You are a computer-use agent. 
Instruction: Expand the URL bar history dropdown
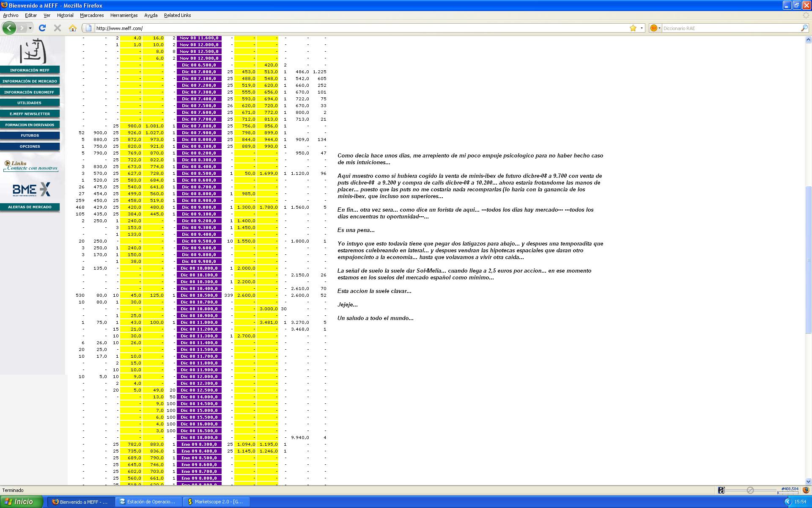642,28
